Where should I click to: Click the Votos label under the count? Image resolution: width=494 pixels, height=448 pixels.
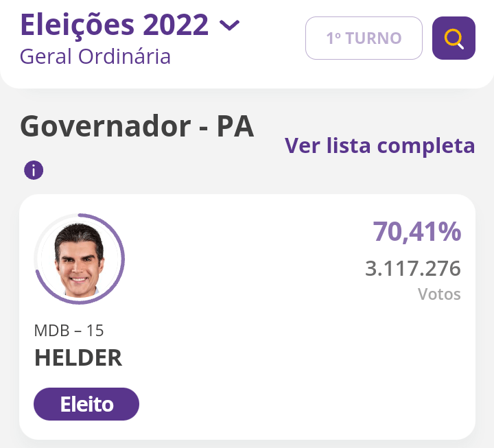(439, 295)
